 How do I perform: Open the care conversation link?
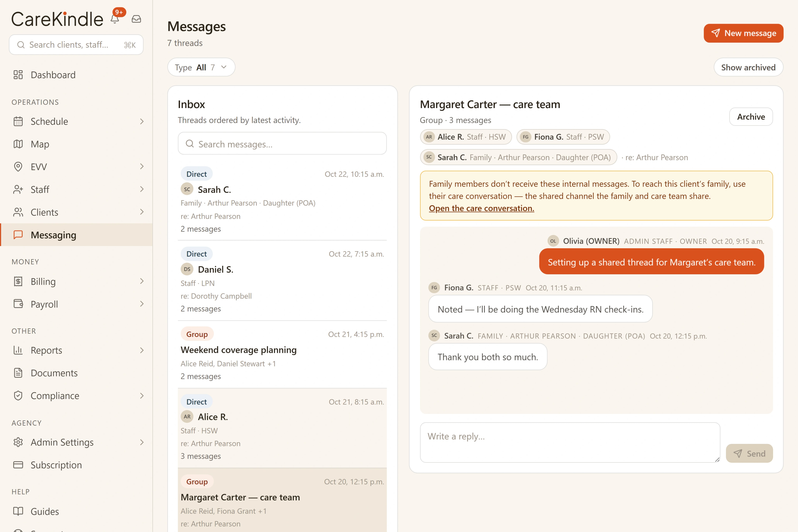pyautogui.click(x=482, y=208)
